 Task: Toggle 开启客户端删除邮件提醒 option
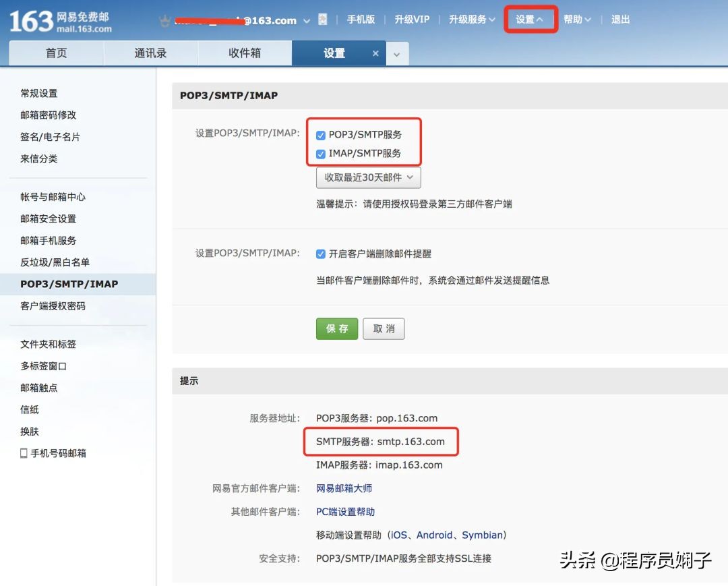pos(321,254)
